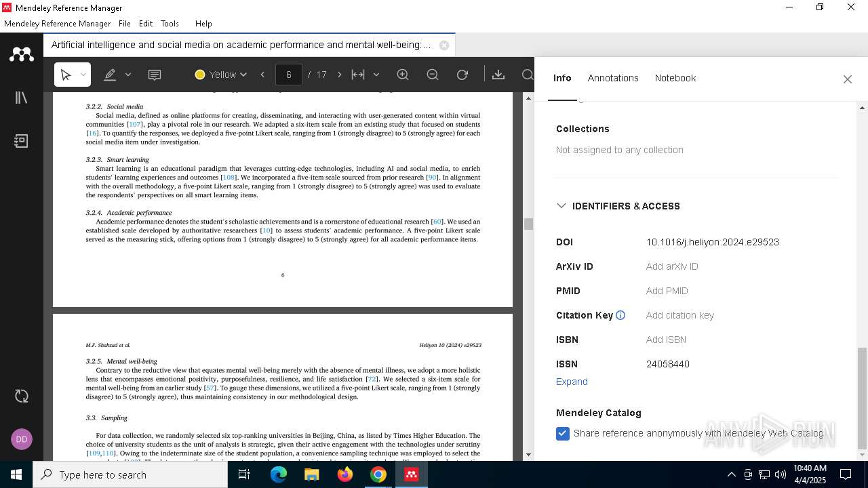Screen dimensions: 868x488
Task: Open the Windows Start menu
Action: (x=16, y=474)
